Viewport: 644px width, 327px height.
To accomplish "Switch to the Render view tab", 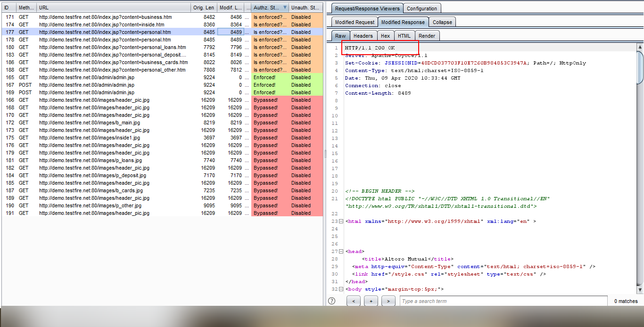I will click(x=427, y=36).
